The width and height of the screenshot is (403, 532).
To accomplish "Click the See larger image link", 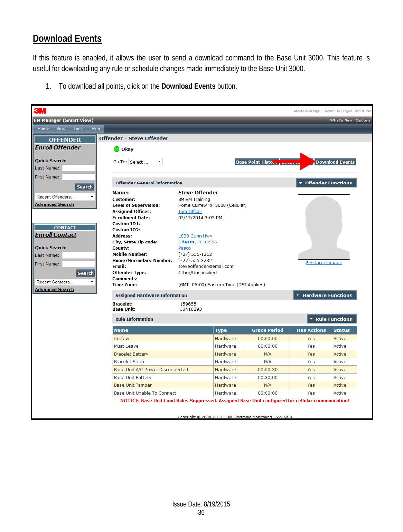I will (x=324, y=263).
